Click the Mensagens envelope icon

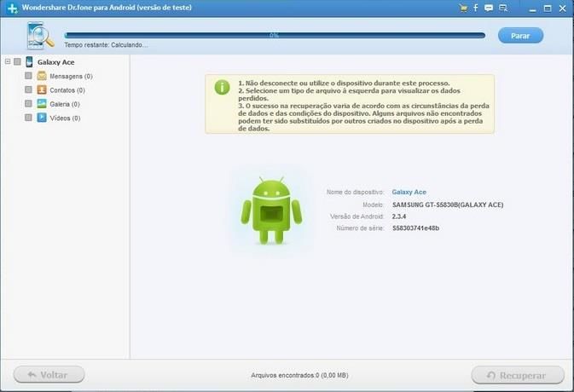click(42, 76)
